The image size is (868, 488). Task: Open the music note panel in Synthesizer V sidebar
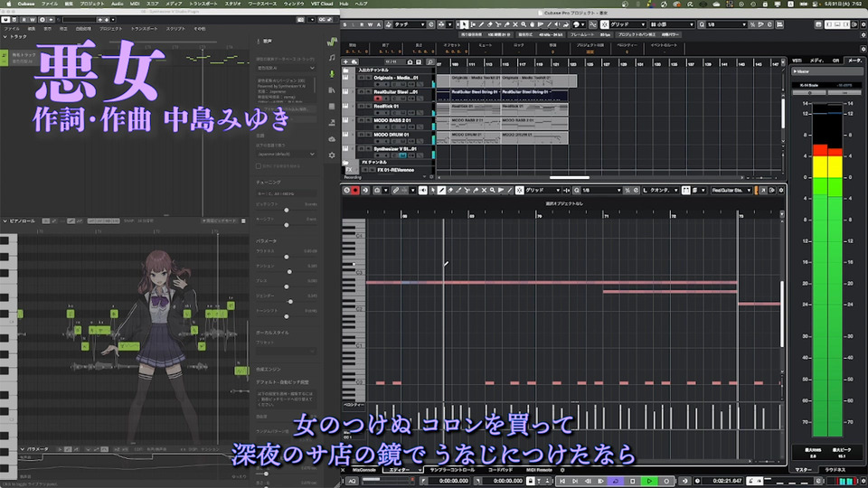coord(332,58)
